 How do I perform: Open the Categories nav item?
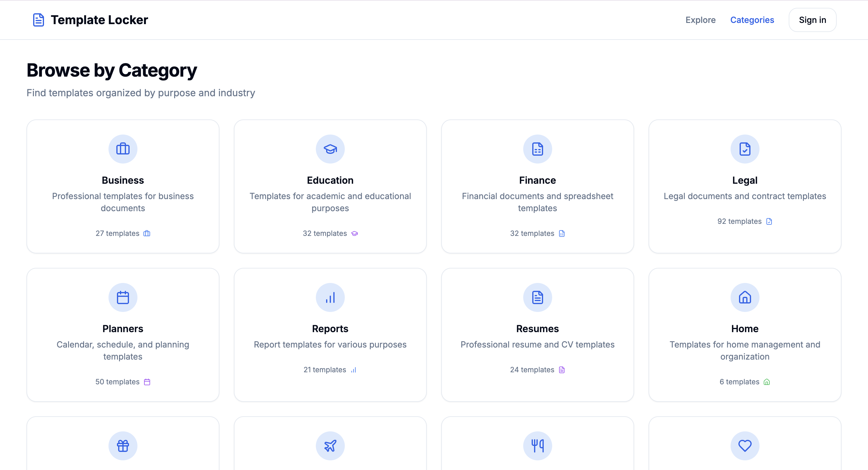(x=752, y=20)
